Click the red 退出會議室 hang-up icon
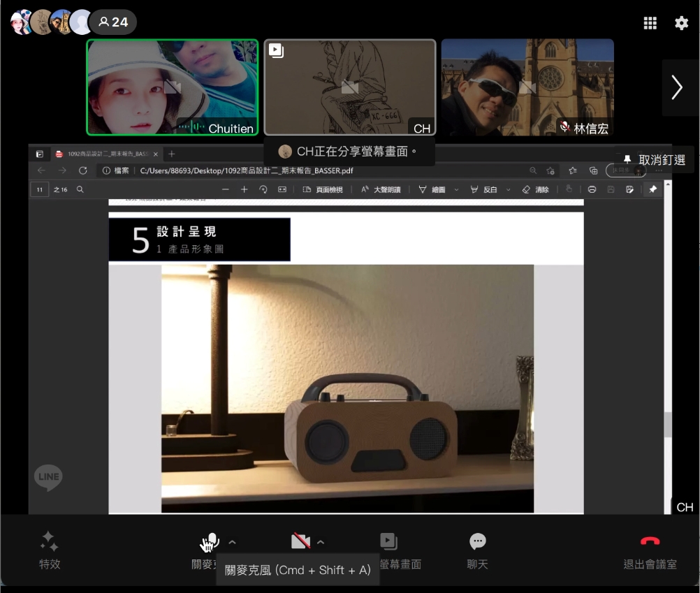This screenshot has width=700, height=593. click(x=650, y=541)
